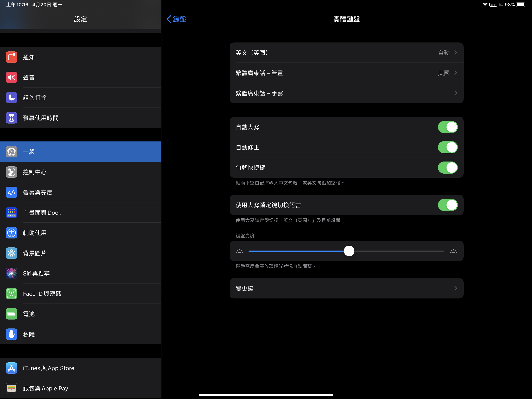
Task: Go back to 鍵盤 settings
Action: click(x=176, y=19)
